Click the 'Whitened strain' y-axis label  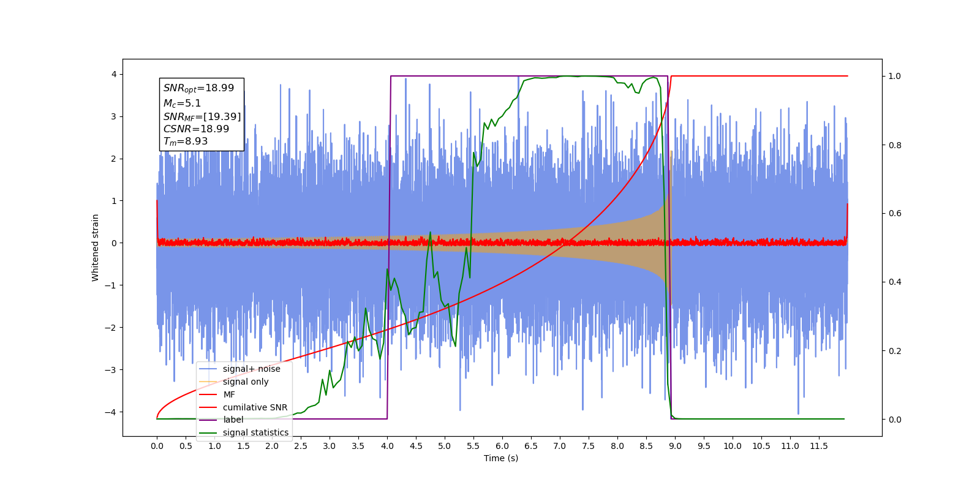click(95, 247)
